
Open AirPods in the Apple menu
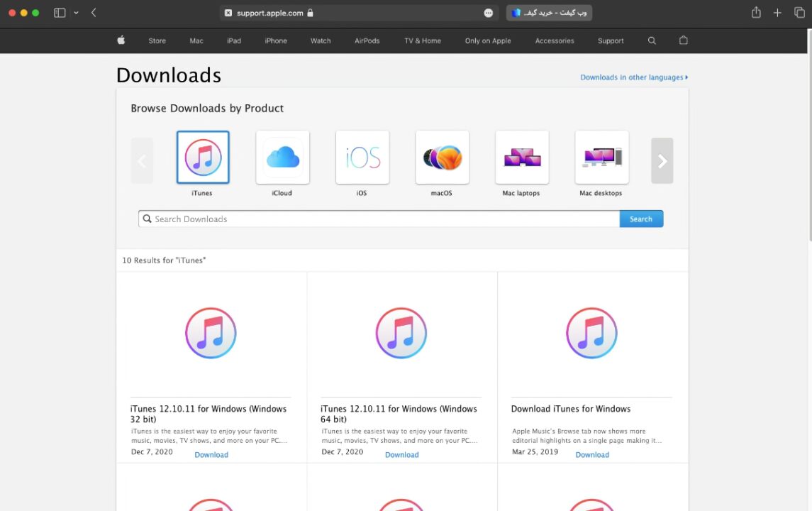(x=367, y=40)
